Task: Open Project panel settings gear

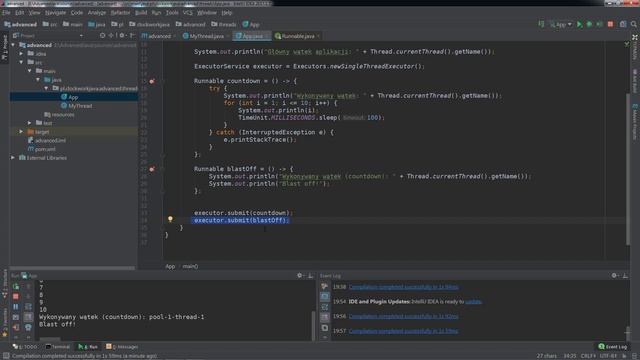Action: (x=122, y=36)
